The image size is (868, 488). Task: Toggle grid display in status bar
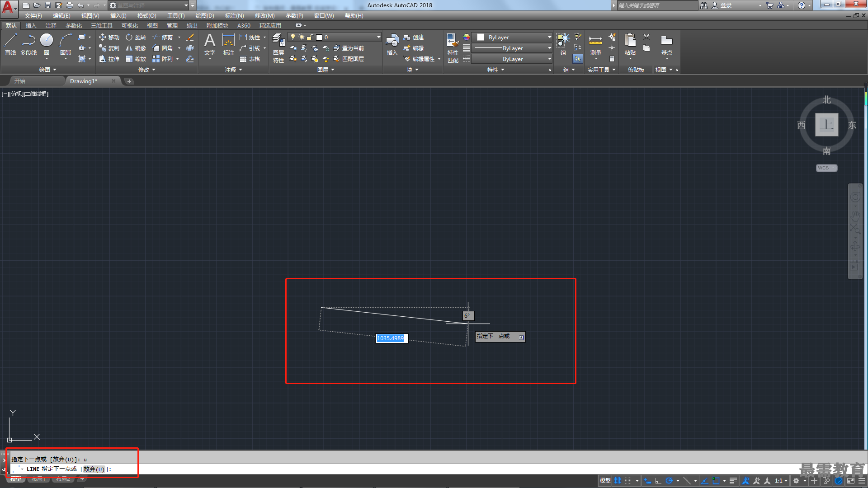point(618,481)
